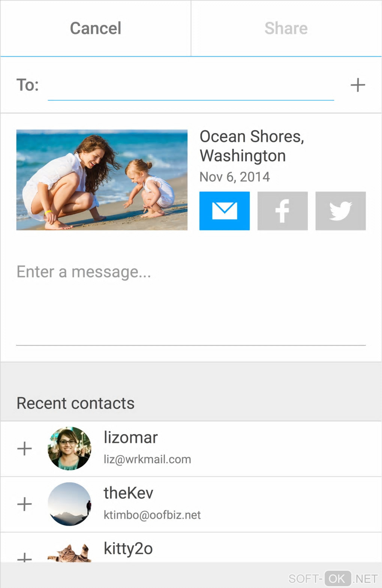Click the ktimbo@oofbiz.net email address

(152, 515)
